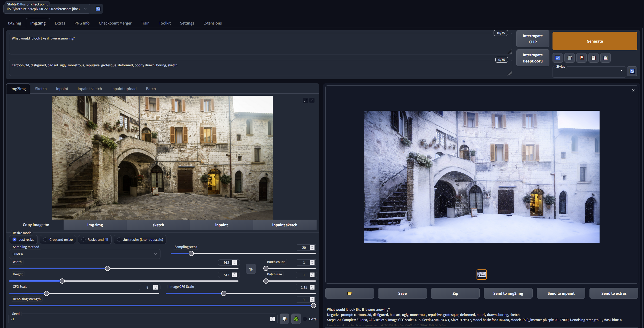Click the swap width and height icon
This screenshot has width=644, height=328.
click(x=251, y=269)
